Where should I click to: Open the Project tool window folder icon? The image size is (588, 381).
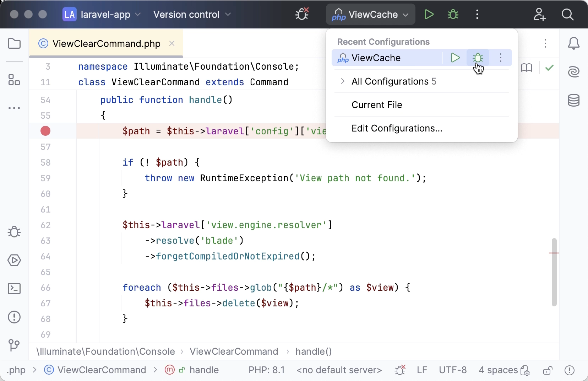pos(14,43)
